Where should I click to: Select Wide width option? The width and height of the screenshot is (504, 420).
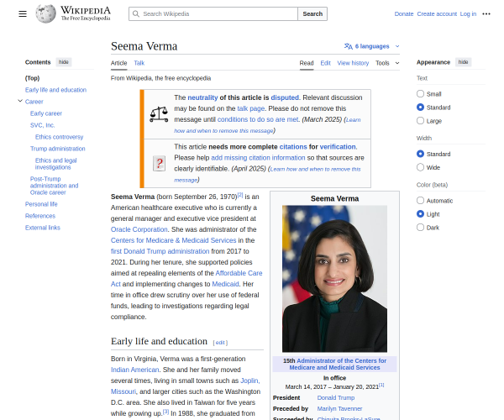[420, 167]
